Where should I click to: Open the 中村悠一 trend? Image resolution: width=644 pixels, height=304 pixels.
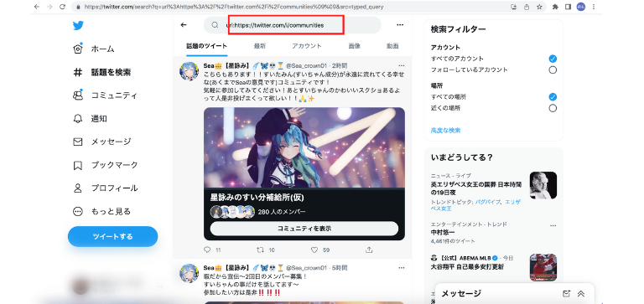(442, 233)
